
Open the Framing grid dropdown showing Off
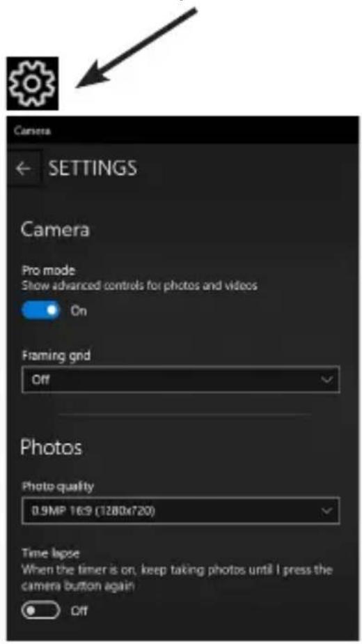180,379
